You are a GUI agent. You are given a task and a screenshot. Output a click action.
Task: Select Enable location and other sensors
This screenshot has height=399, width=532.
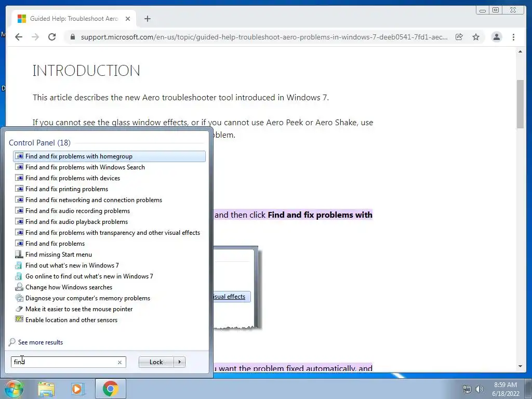pos(109,320)
